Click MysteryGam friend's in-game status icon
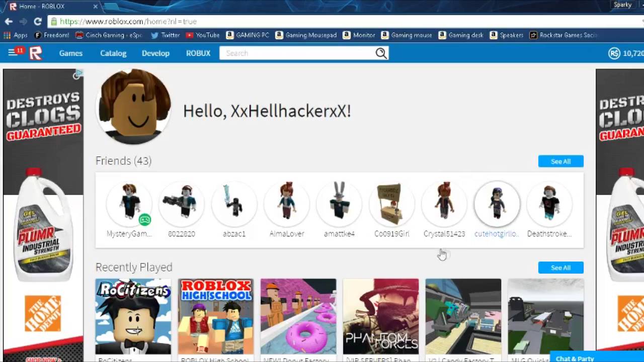The width and height of the screenshot is (644, 362). [x=144, y=220]
